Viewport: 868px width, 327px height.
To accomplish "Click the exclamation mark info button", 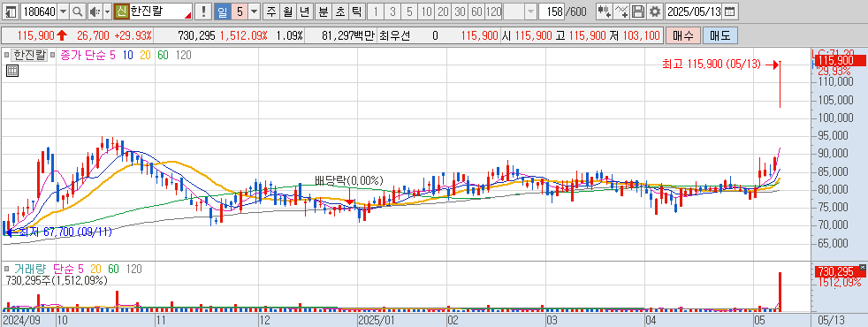I will tap(203, 11).
